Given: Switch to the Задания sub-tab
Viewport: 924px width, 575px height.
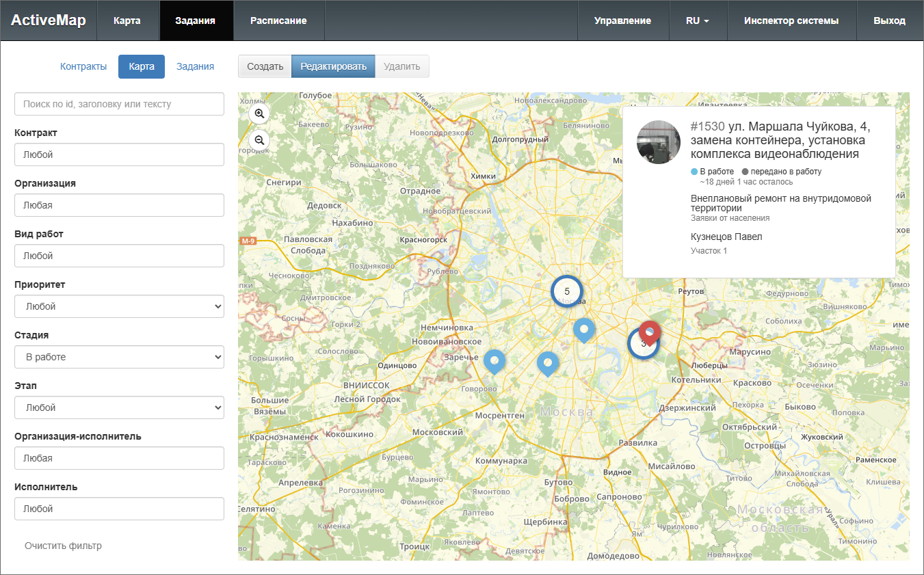Looking at the screenshot, I should [x=195, y=66].
